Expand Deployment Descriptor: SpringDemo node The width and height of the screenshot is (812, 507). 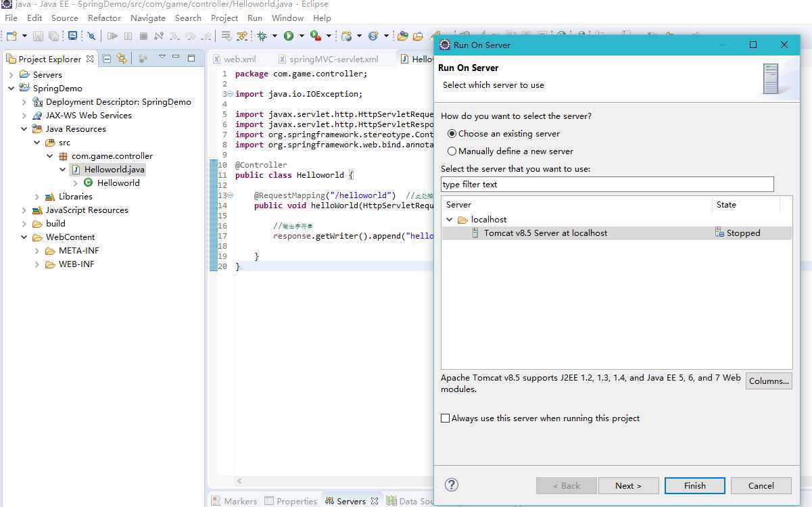coord(24,101)
